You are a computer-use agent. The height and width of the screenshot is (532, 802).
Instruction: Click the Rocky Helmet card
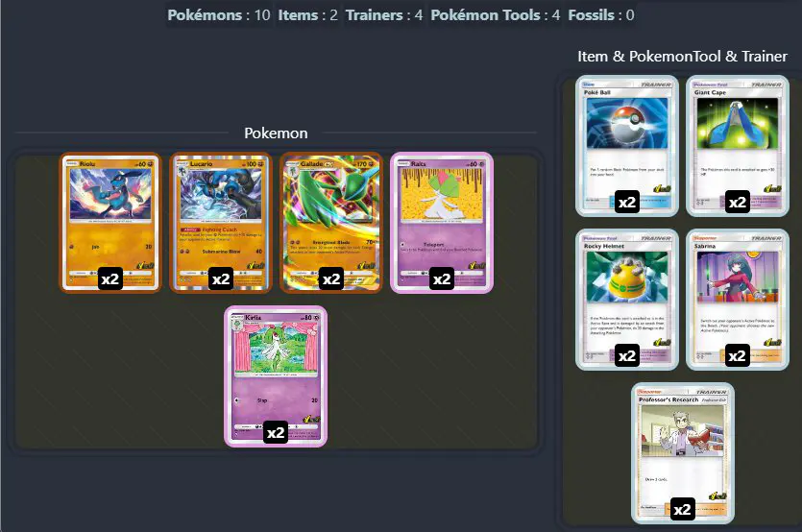tap(627, 300)
